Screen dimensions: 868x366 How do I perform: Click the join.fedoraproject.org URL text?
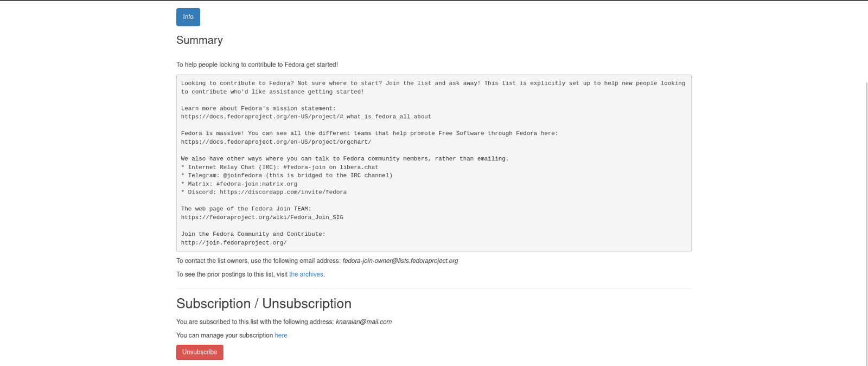pos(234,243)
